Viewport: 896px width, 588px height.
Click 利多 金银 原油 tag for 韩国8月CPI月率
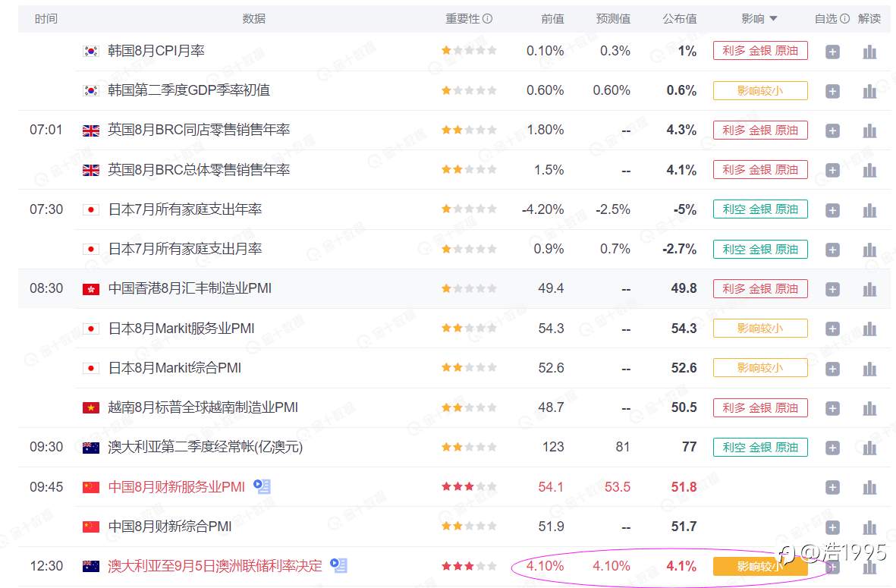tap(760, 51)
